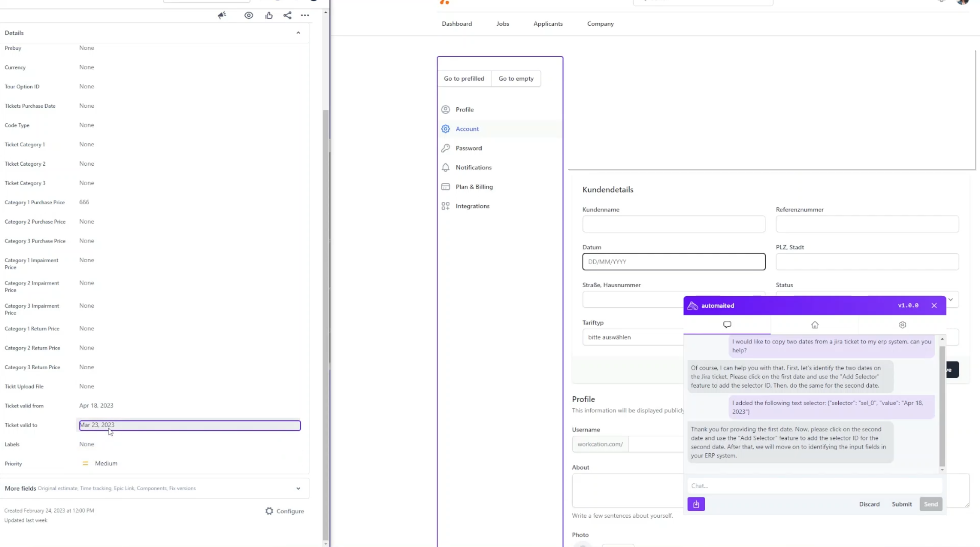The height and width of the screenshot is (547, 980).
Task: Click the Labels None value
Action: click(x=86, y=444)
